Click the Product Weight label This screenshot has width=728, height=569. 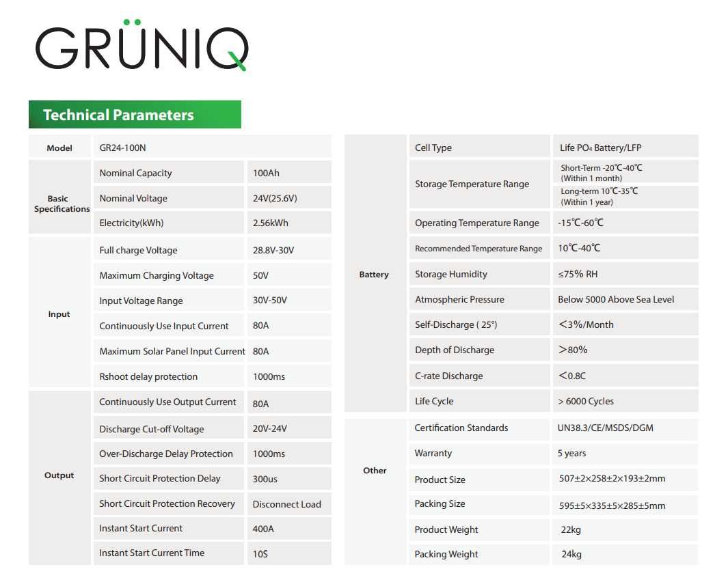446,529
